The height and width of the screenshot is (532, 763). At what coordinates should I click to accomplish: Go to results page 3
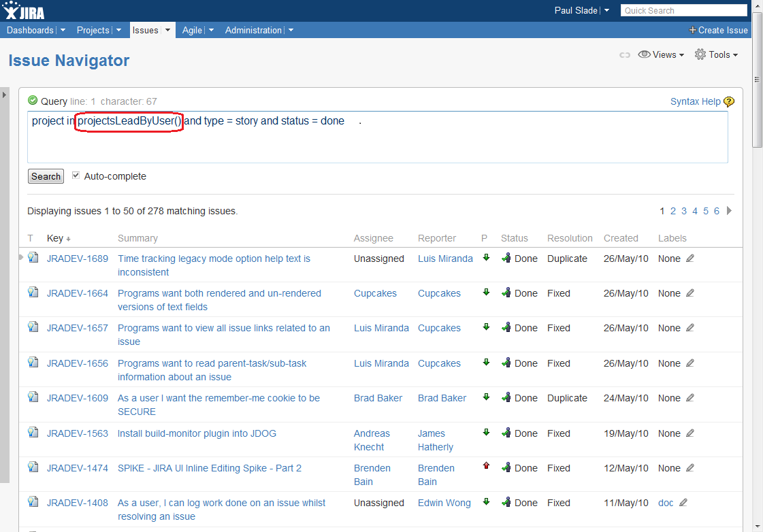(683, 211)
